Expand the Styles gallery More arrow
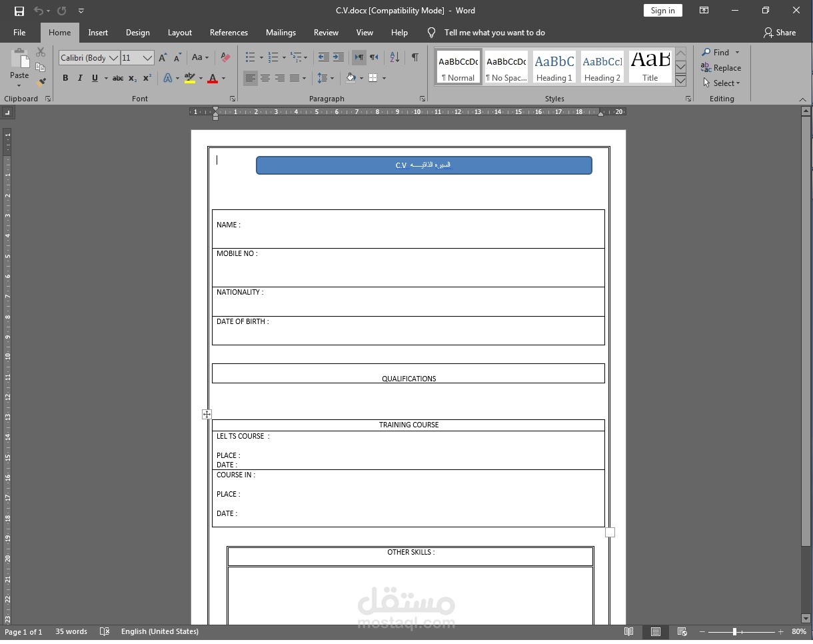Viewport: 813px width, 644px height. [x=680, y=81]
